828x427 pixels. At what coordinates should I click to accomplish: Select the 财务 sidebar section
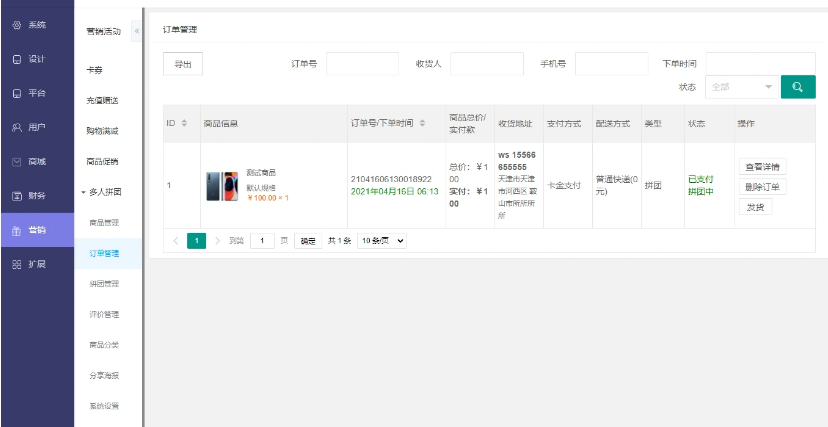(x=30, y=195)
